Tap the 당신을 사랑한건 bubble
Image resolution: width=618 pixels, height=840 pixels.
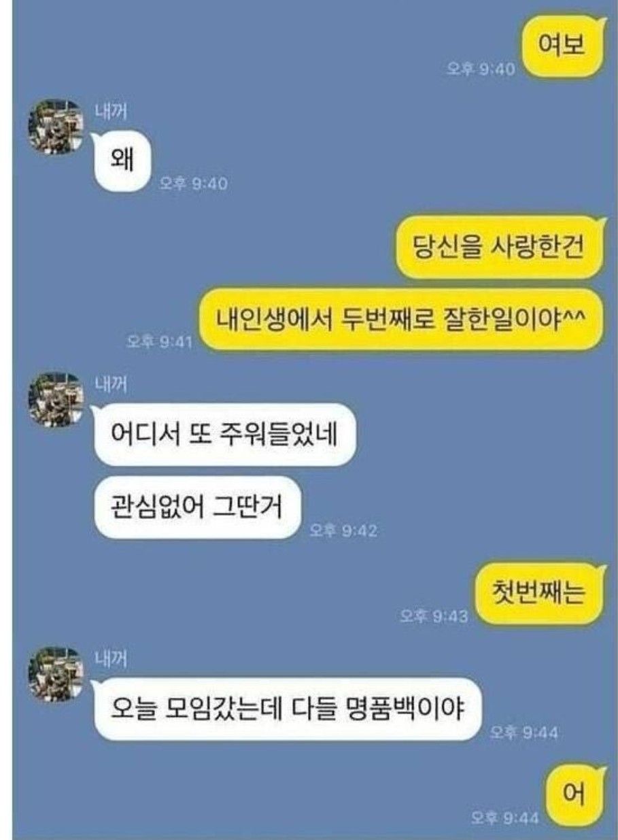498,248
